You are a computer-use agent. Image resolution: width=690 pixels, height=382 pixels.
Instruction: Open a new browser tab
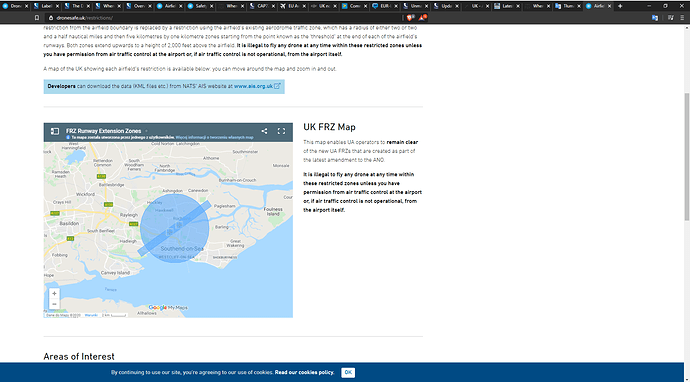(x=620, y=6)
